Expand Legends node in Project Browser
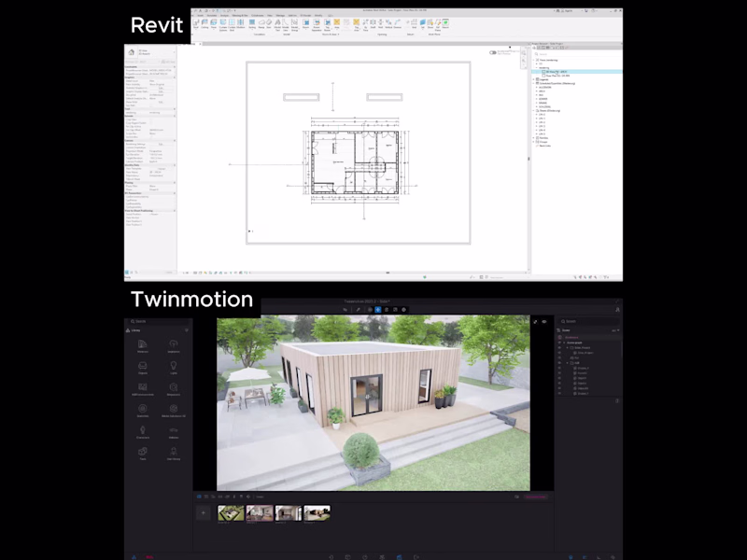The width and height of the screenshot is (747, 560). coord(533,79)
